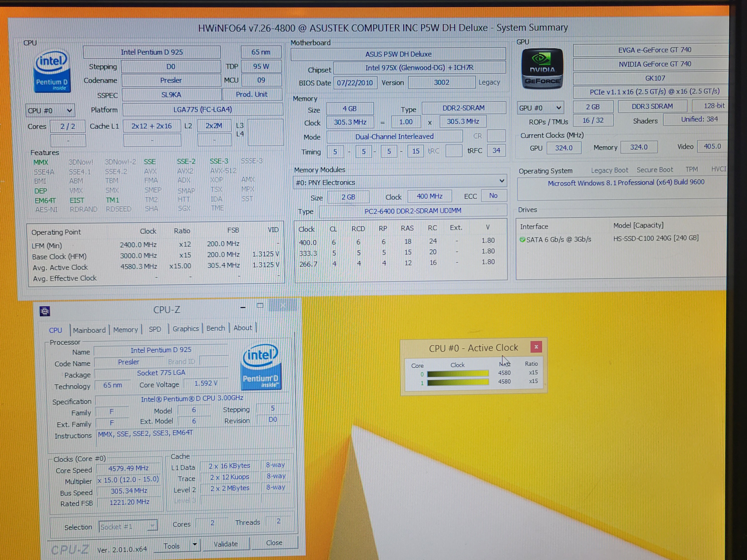
Task: Click the Validate button in CPU-Z
Action: (x=226, y=544)
